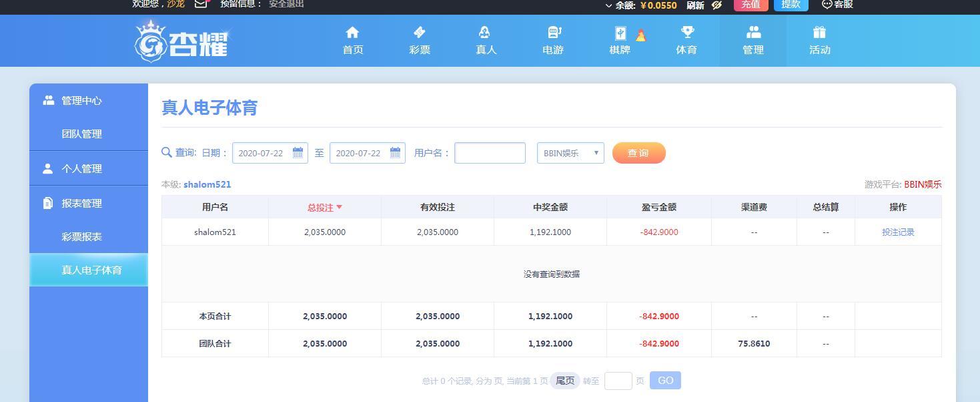The image size is (980, 402).
Task: Open 投注记录 for shalom521
Action: 898,232
